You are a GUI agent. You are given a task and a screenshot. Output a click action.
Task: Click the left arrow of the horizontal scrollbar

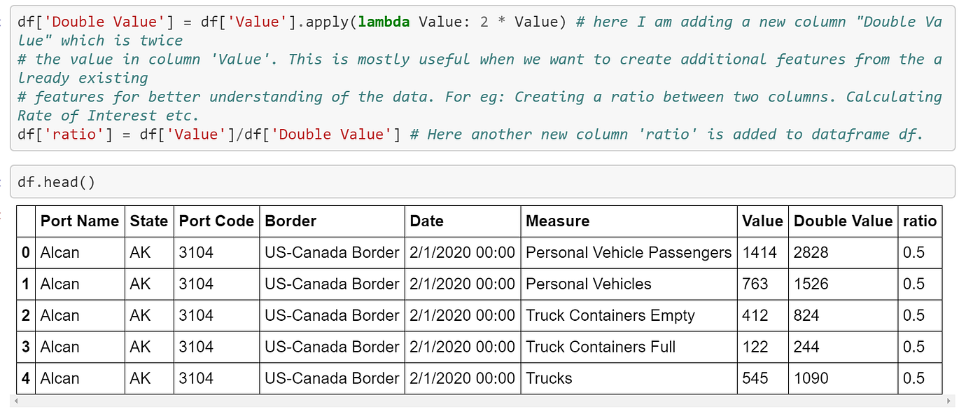click(x=15, y=401)
